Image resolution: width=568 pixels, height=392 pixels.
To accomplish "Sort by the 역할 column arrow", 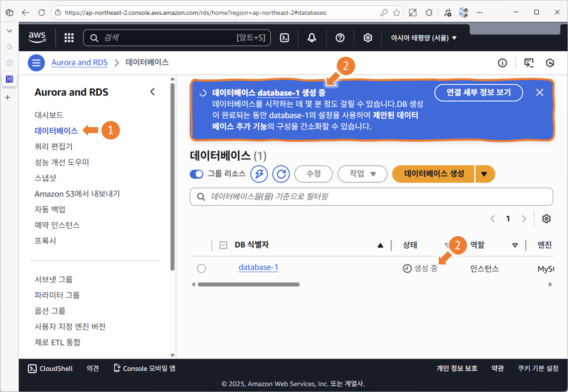I will [x=515, y=245].
